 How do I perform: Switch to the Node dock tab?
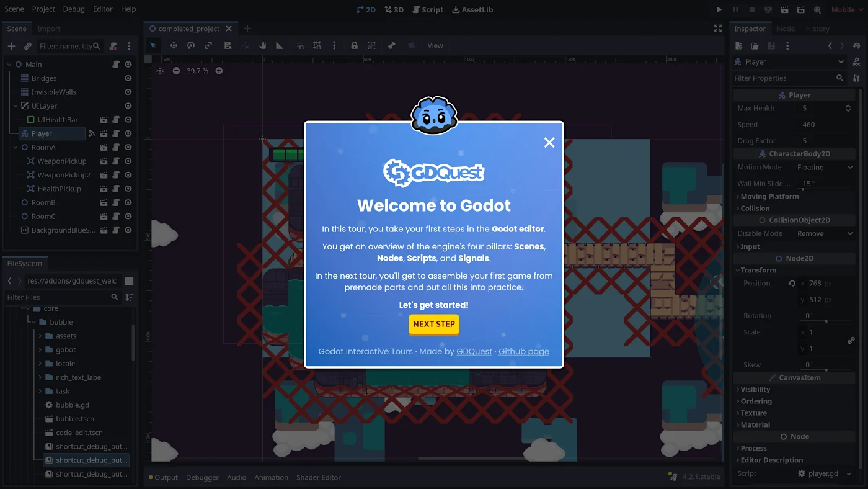pos(786,29)
